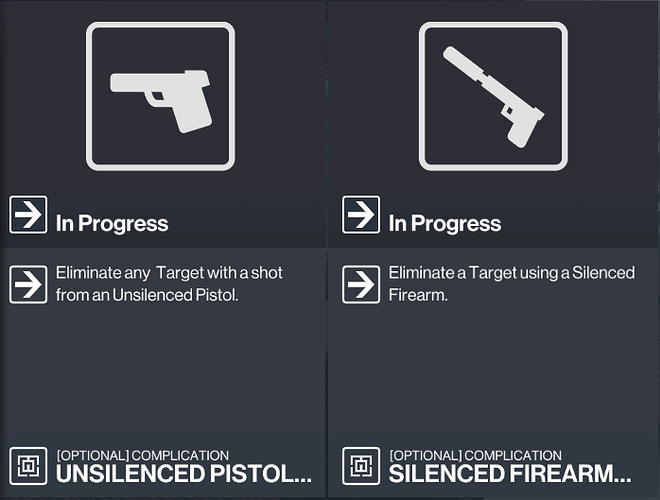Image resolution: width=660 pixels, height=500 pixels.
Task: Click arrow icon next to Silenced Firearm objective text
Action: pyautogui.click(x=361, y=284)
